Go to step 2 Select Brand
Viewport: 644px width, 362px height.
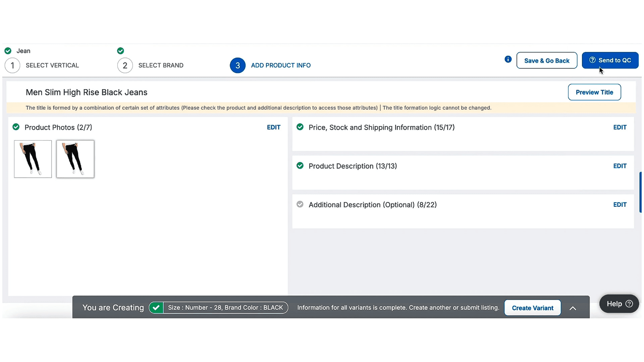click(125, 65)
